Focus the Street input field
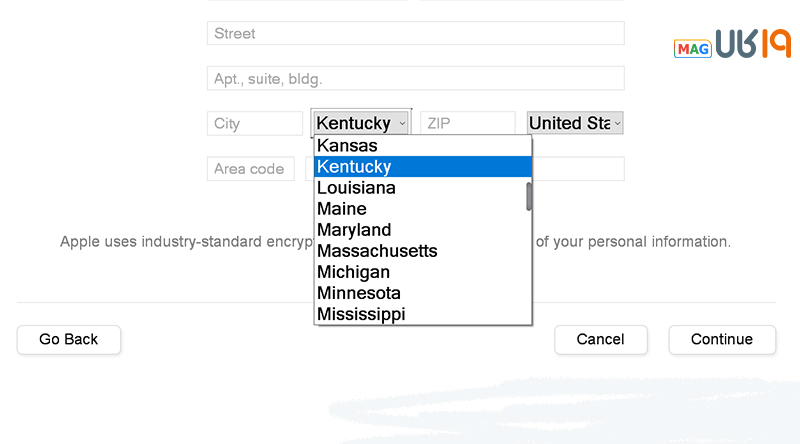 415,33
